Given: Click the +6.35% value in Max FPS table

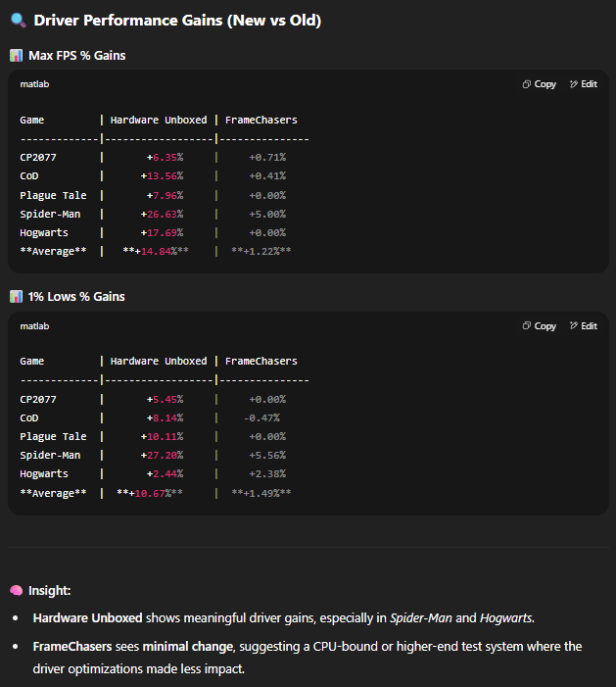Looking at the screenshot, I should (x=166, y=157).
